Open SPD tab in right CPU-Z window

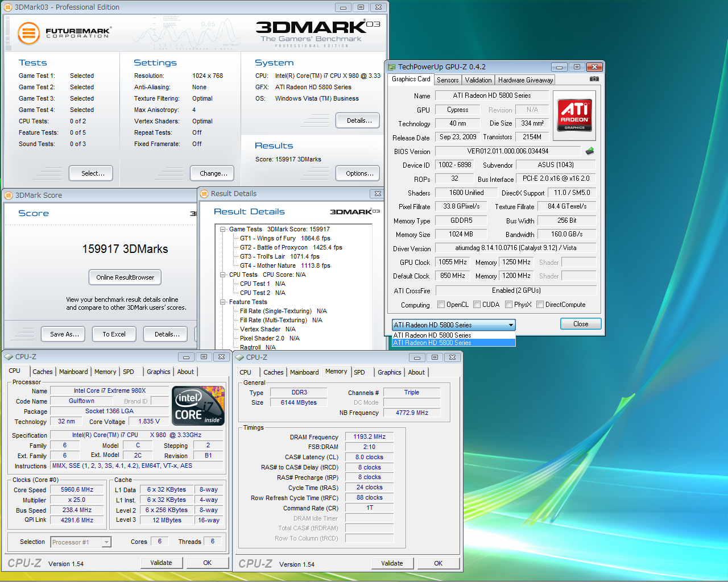point(359,372)
